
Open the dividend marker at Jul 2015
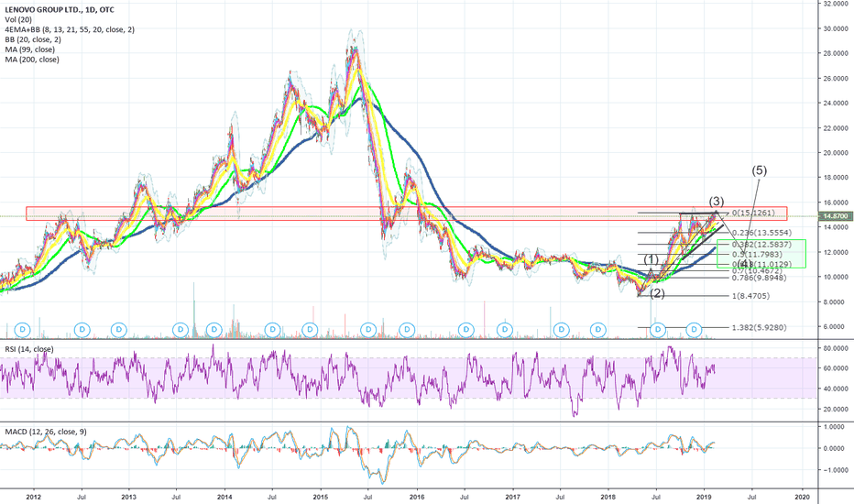point(368,330)
